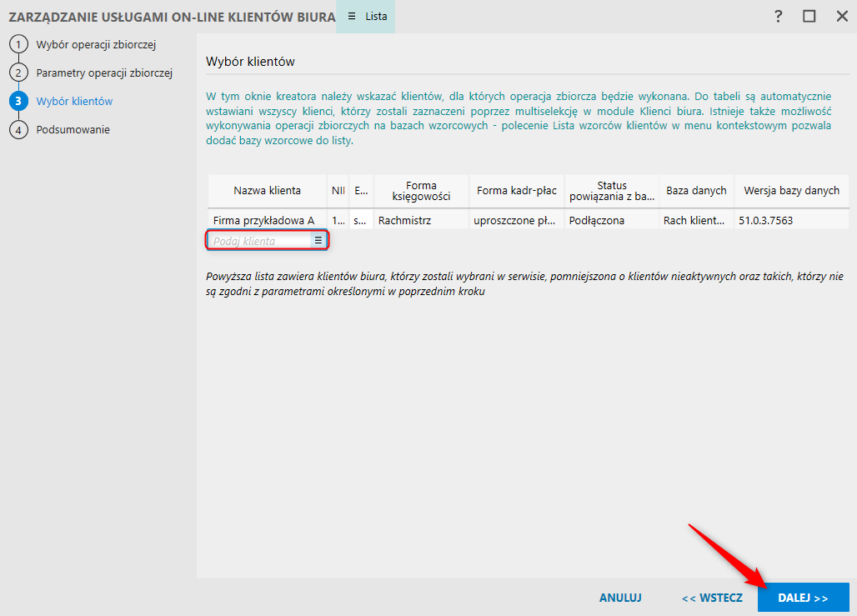Screen dimensions: 857x616
Task: Click the Rachmistrz cell
Action: coord(421,220)
